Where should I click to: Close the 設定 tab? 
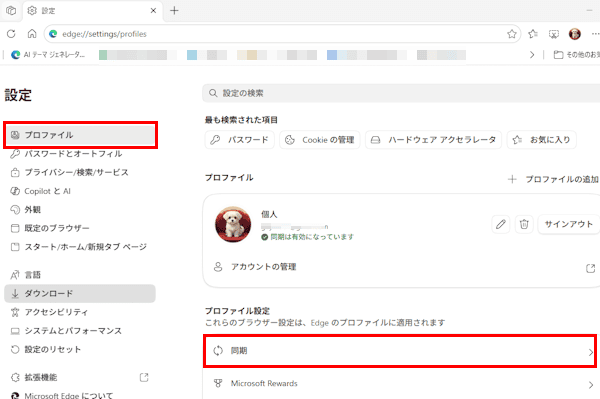click(153, 11)
